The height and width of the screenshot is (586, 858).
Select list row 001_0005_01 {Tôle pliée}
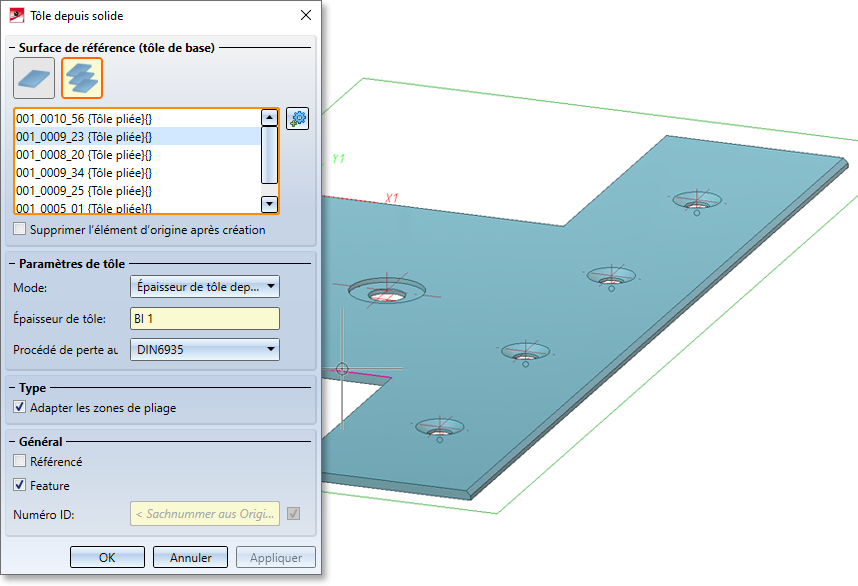(x=138, y=207)
